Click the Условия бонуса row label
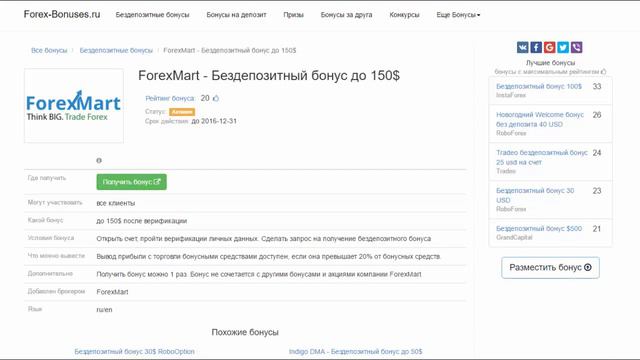The width and height of the screenshot is (640, 360). [x=51, y=238]
